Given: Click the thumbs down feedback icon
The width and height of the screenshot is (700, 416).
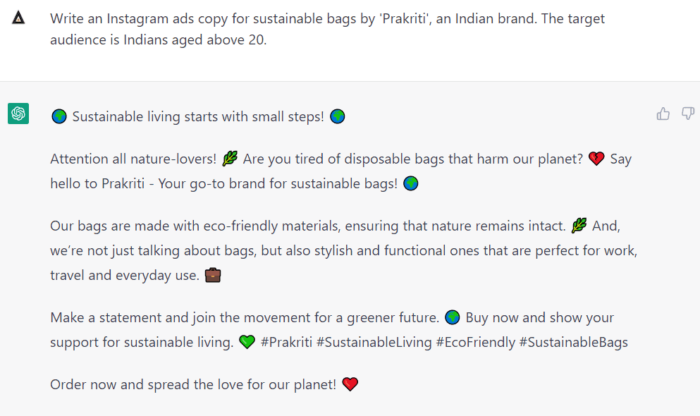Looking at the screenshot, I should pyautogui.click(x=687, y=114).
